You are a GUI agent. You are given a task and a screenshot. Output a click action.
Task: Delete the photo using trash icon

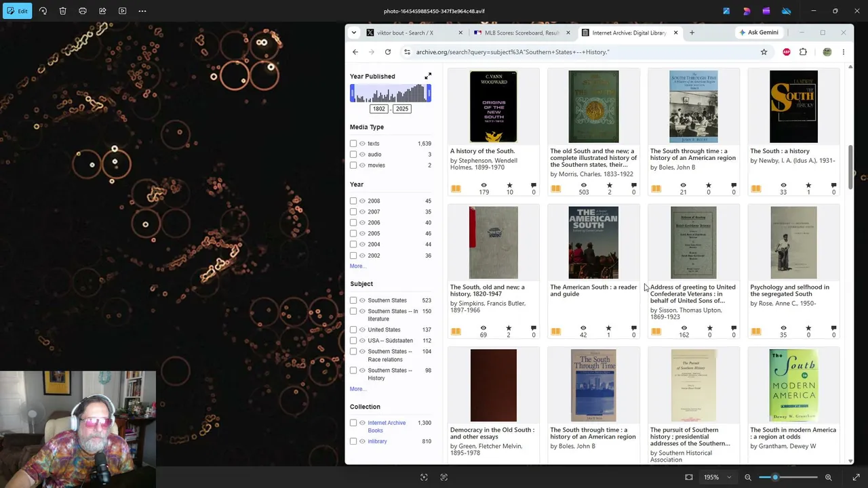point(62,11)
